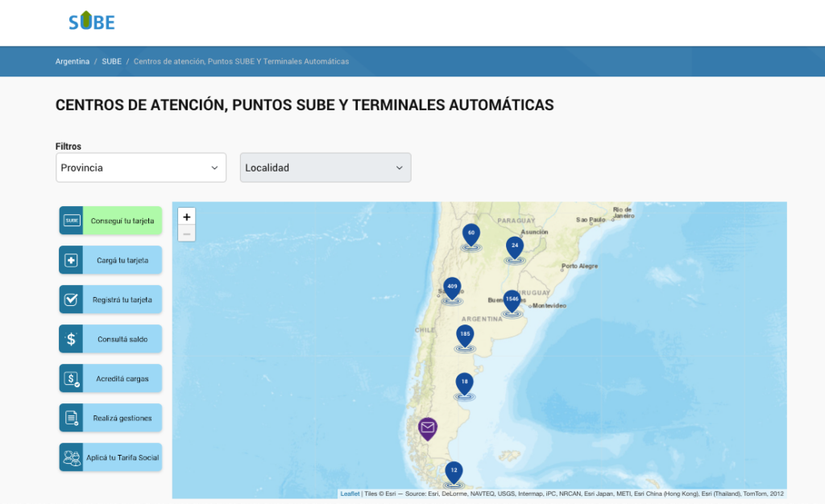Screen dimensions: 825x504
Task: Click the SUBE logo
Action: pyautogui.click(x=92, y=21)
